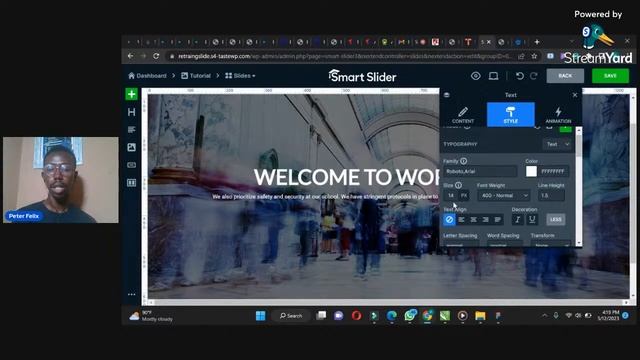Edit the font Size value field
The image size is (640, 360).
[x=451, y=196]
